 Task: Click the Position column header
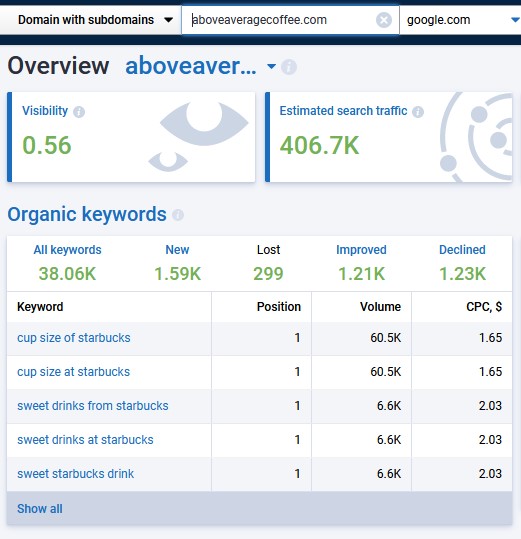pos(279,307)
